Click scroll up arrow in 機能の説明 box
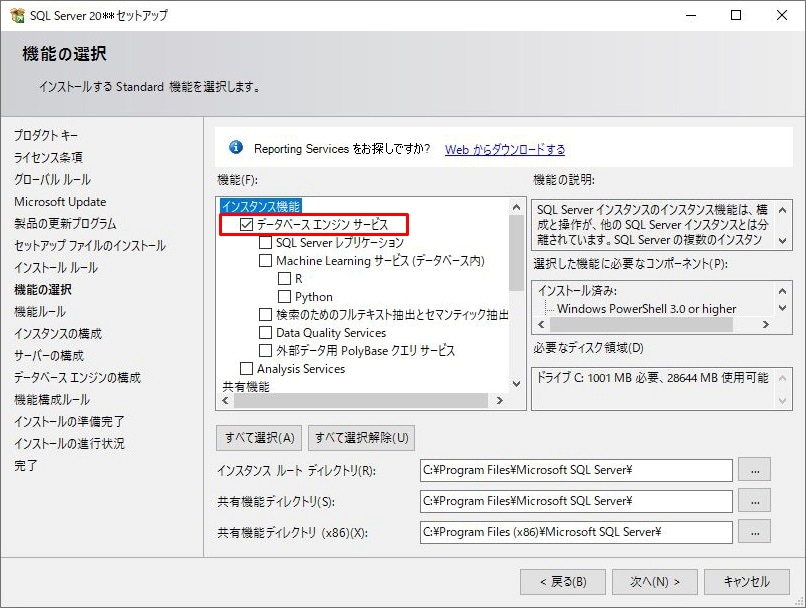This screenshot has width=806, height=608. [x=782, y=210]
